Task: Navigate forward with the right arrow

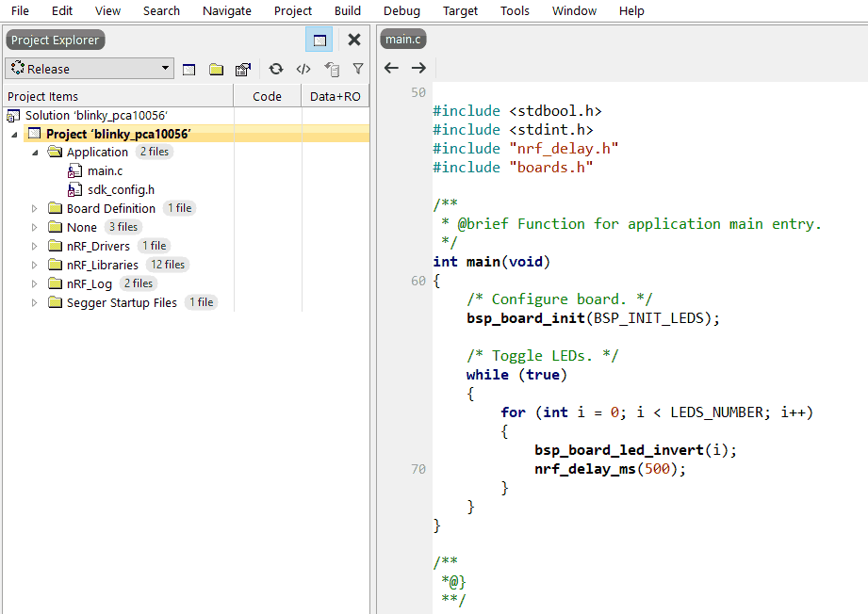Action: click(418, 68)
